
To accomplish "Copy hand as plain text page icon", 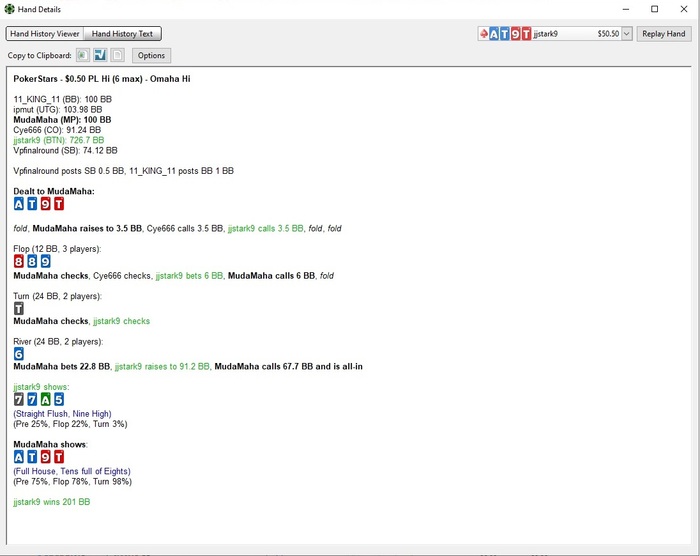I will click(x=117, y=55).
